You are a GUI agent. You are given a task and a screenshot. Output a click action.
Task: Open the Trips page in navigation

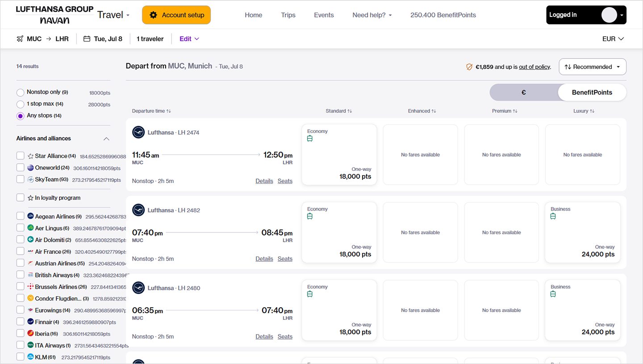pos(288,15)
